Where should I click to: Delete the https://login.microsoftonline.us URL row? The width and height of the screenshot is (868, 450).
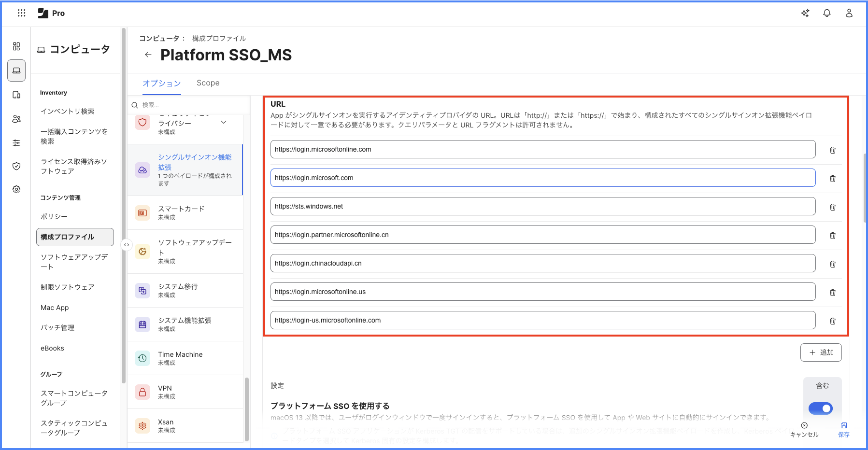[x=833, y=293]
